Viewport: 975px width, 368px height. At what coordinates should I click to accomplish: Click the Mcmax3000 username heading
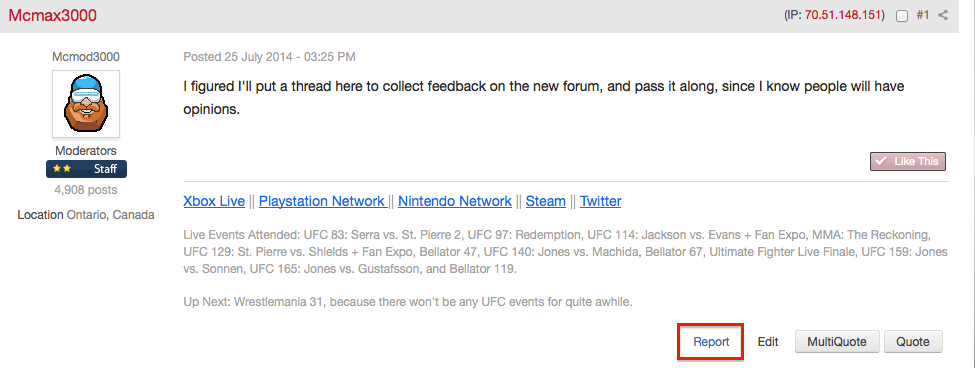[x=53, y=16]
